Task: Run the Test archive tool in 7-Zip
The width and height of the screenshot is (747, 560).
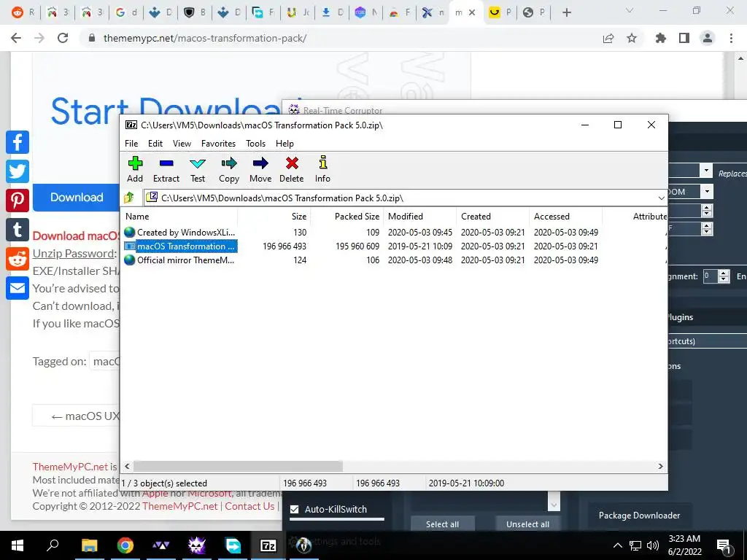Action: pos(198,163)
